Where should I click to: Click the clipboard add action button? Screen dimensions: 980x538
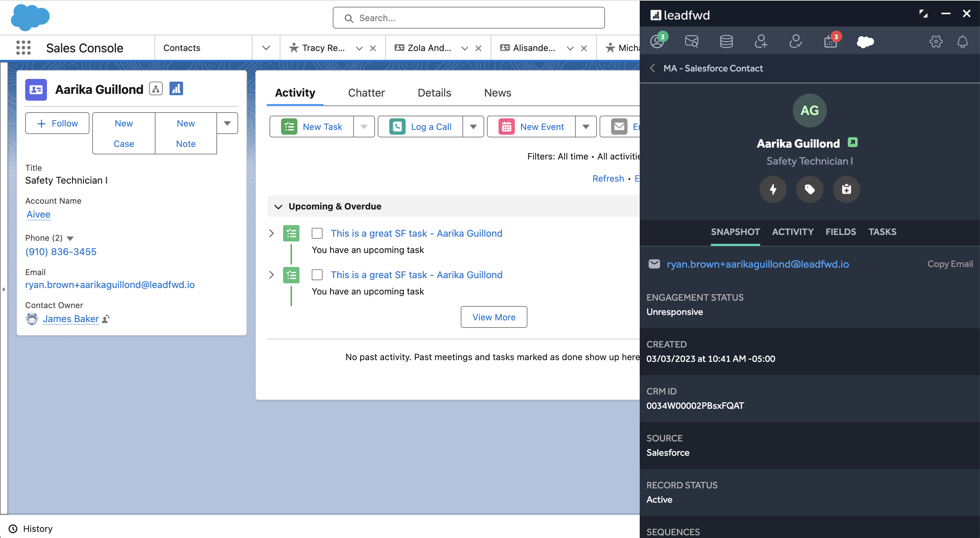847,189
